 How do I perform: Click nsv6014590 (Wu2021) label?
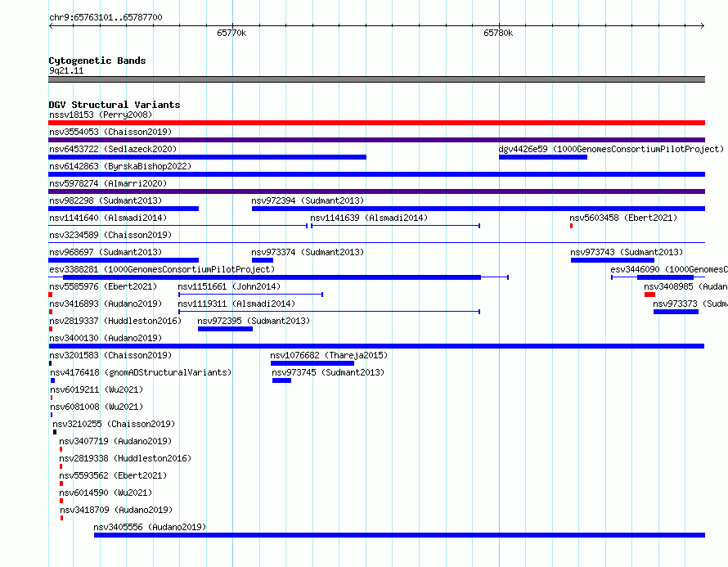pos(106,493)
